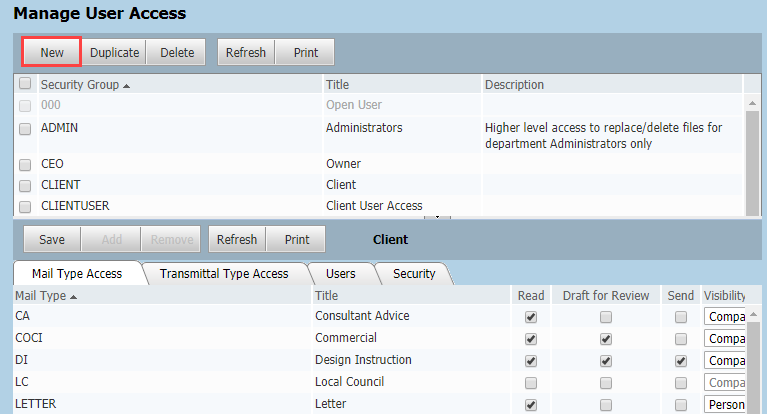This screenshot has width=767, height=414.
Task: Tick the CEO security group checkbox
Action: [x=25, y=163]
